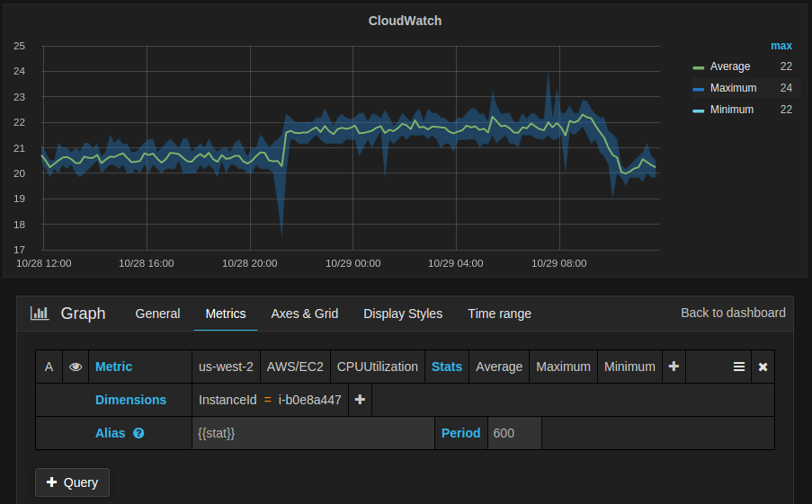Toggle the Average series in the legend
The height and width of the screenshot is (504, 812).
pyautogui.click(x=729, y=66)
